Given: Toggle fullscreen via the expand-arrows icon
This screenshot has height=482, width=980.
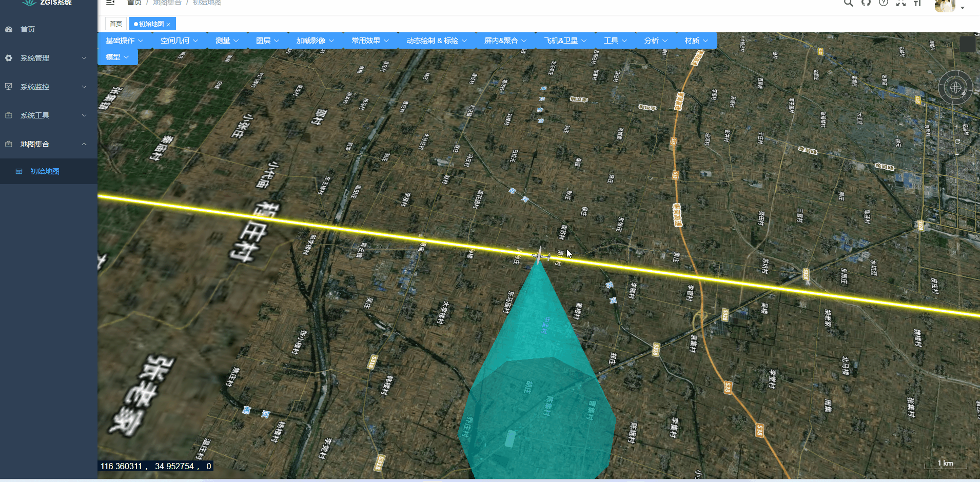Looking at the screenshot, I should click(x=901, y=3).
